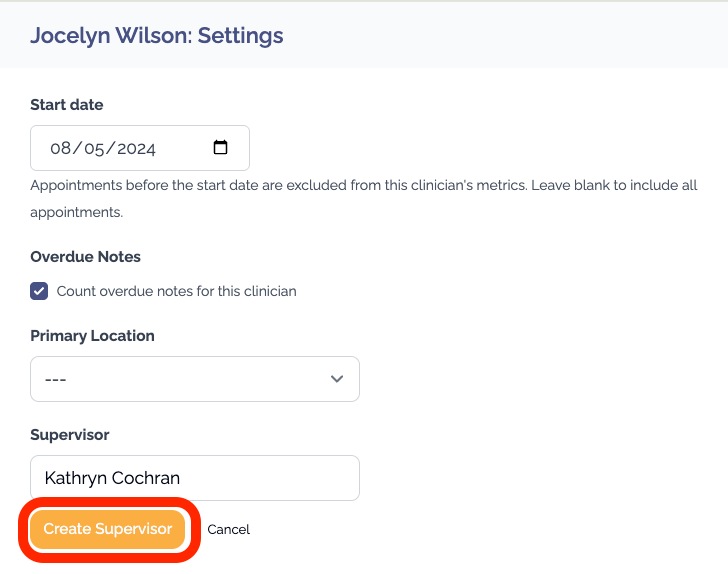Click the Cancel link
Image resolution: width=728 pixels, height=574 pixels.
coord(229,529)
